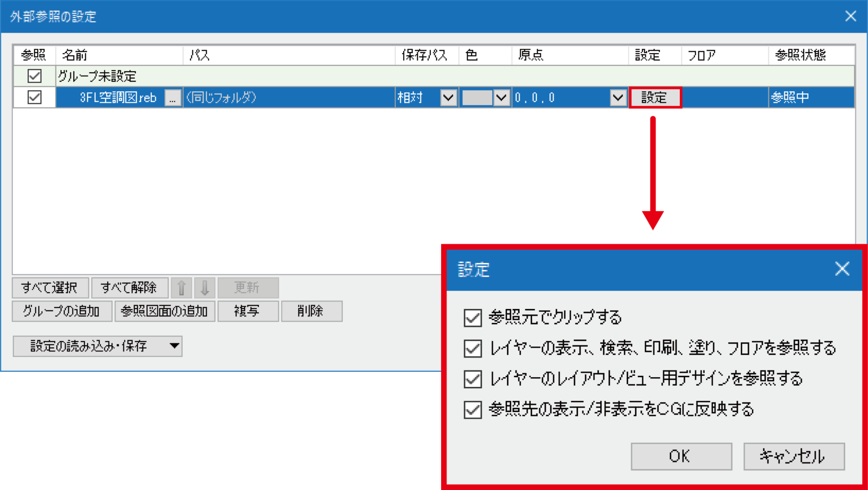
Task: Open the 保存パス dropdown showing 相対
Action: click(448, 98)
